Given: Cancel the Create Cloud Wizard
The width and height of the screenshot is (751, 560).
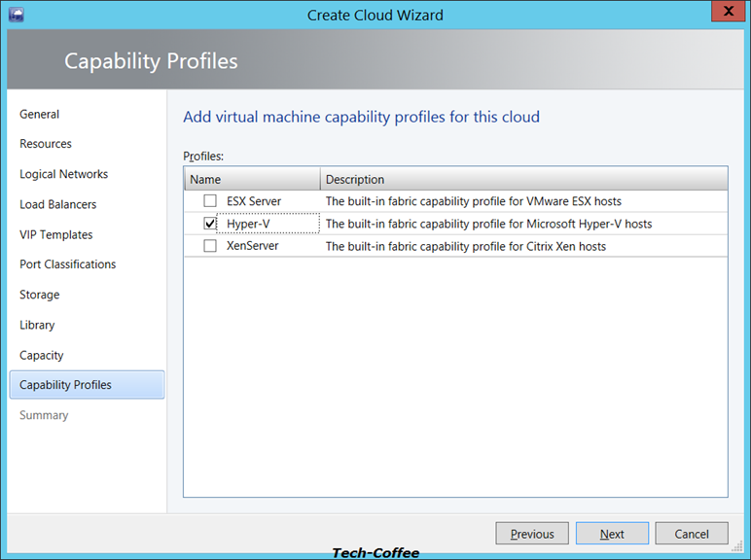Looking at the screenshot, I should (692, 533).
